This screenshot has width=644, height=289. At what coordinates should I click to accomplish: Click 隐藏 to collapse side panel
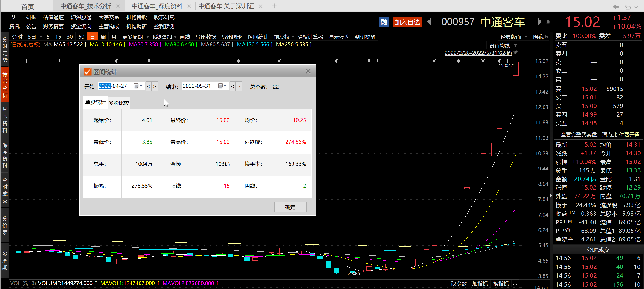[541, 37]
